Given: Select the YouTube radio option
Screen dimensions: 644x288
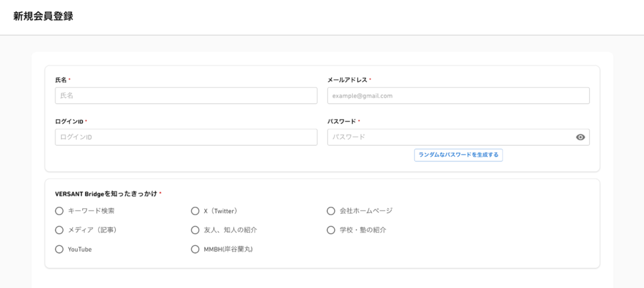Looking at the screenshot, I should tap(60, 249).
